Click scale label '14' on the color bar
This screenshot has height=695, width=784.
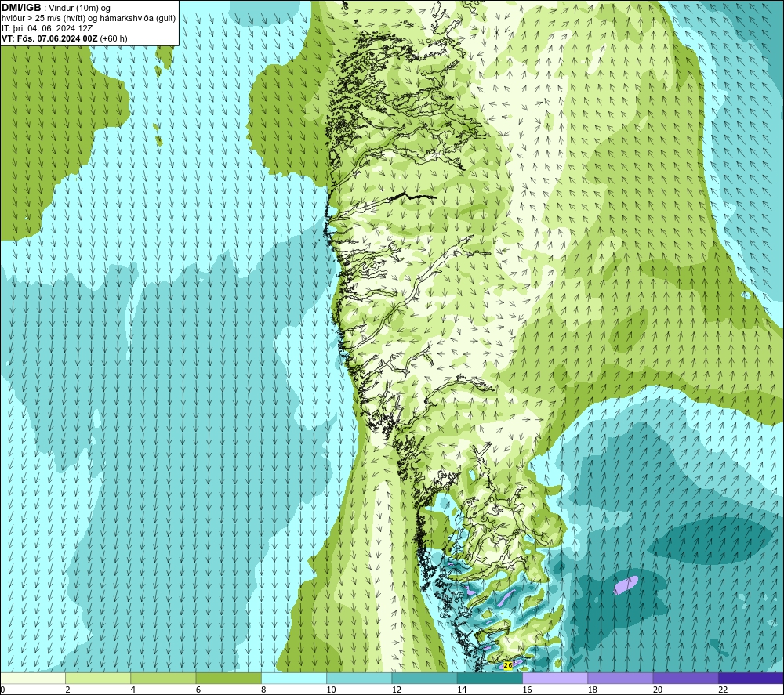[462, 690]
